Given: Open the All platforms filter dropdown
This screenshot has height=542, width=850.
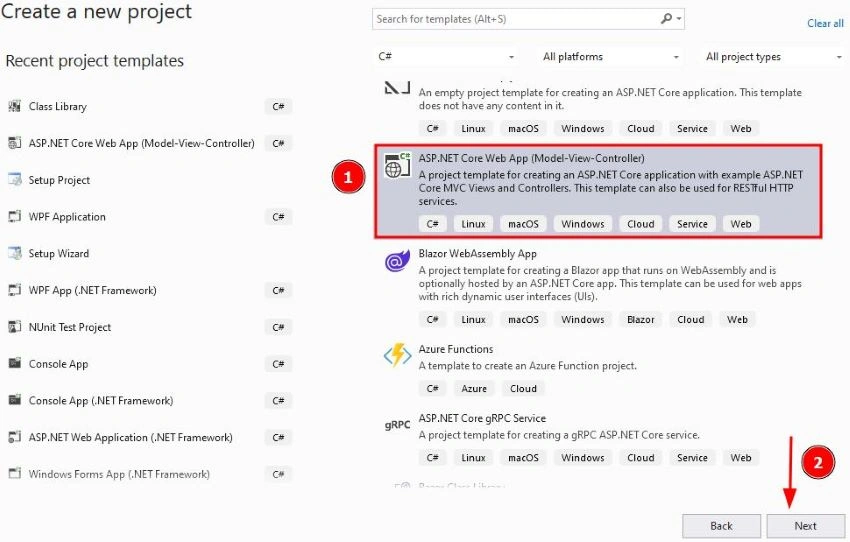Looking at the screenshot, I should pos(610,56).
